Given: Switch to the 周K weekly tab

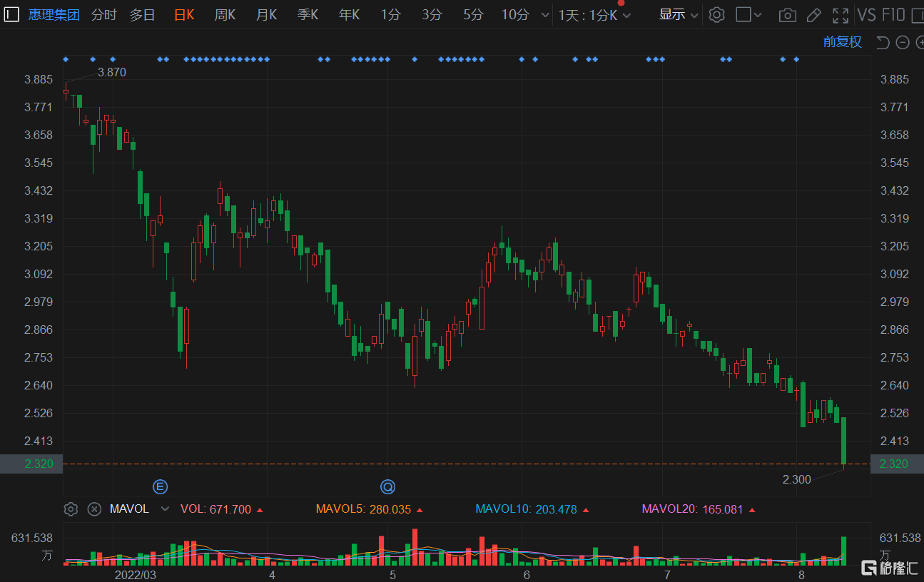Looking at the screenshot, I should pyautogui.click(x=225, y=15).
